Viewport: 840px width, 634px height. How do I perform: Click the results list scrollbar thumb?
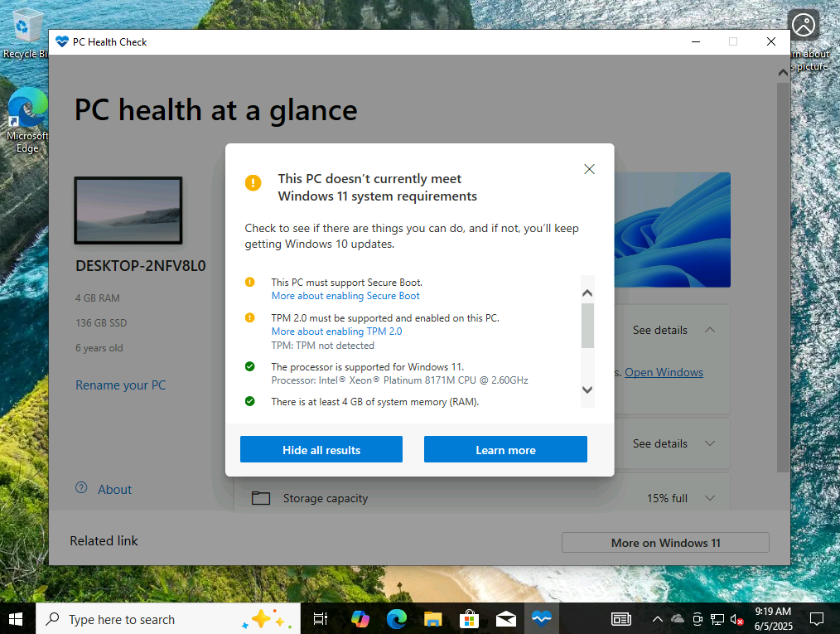click(x=587, y=326)
